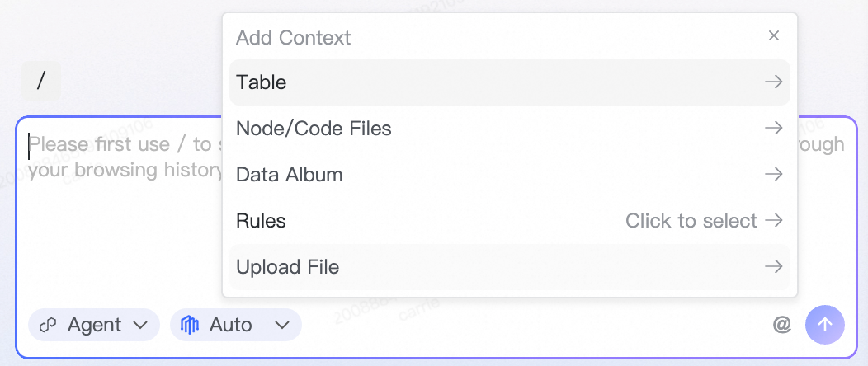Expand the Auto model dropdown chevron

click(282, 325)
